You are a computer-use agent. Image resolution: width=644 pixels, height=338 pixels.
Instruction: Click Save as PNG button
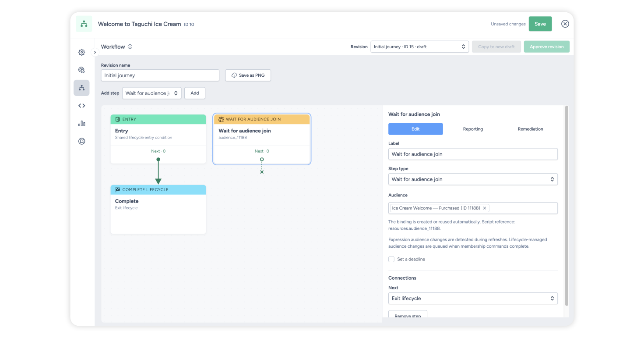tap(248, 75)
